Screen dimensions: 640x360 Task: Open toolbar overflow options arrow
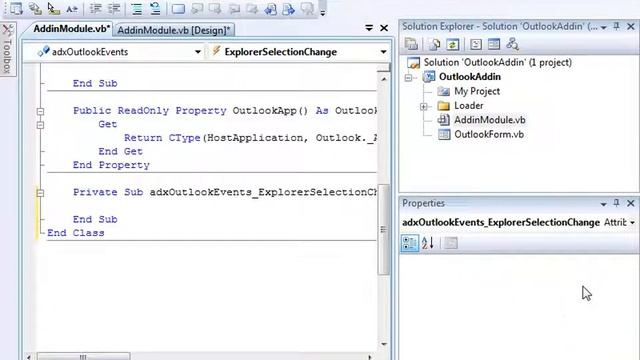pyautogui.click(x=322, y=12)
